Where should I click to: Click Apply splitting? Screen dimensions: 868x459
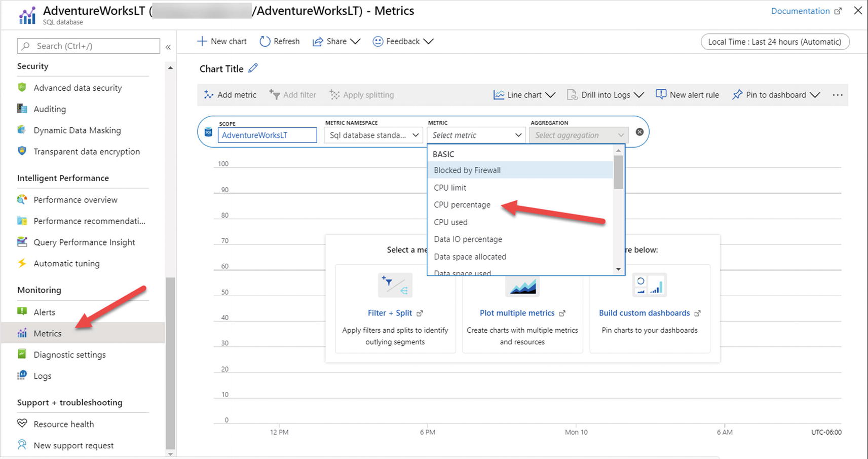pyautogui.click(x=362, y=95)
